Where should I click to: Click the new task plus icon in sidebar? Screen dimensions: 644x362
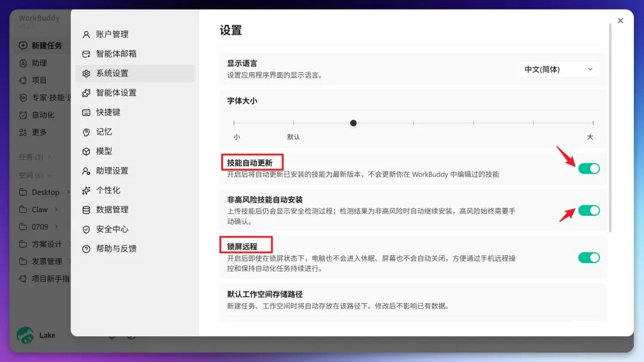pos(23,45)
